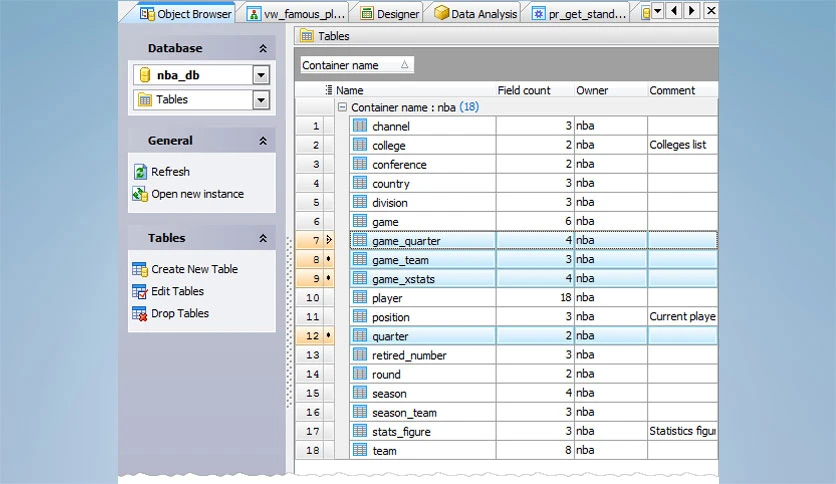
Task: Click the table icon next to retired_number
Action: pos(360,355)
